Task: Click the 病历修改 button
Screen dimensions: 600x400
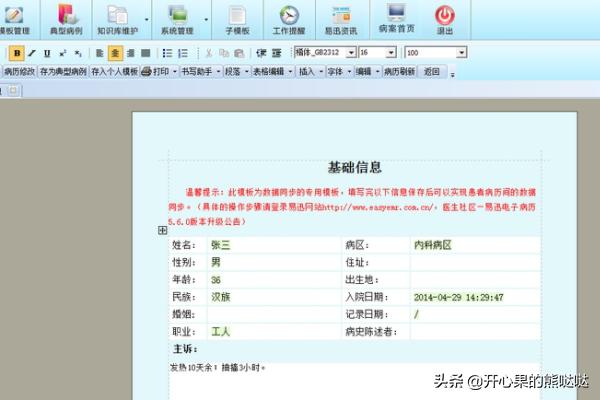Action: pos(19,72)
